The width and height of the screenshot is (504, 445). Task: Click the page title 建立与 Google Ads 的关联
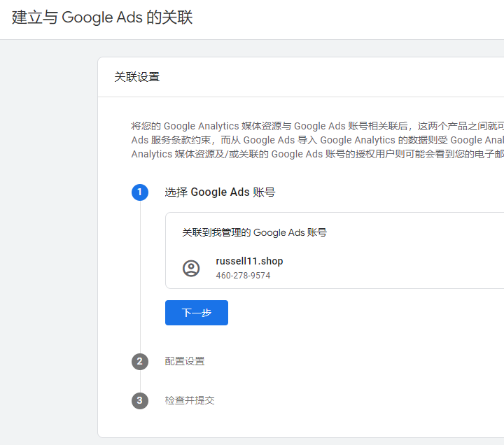tap(102, 17)
